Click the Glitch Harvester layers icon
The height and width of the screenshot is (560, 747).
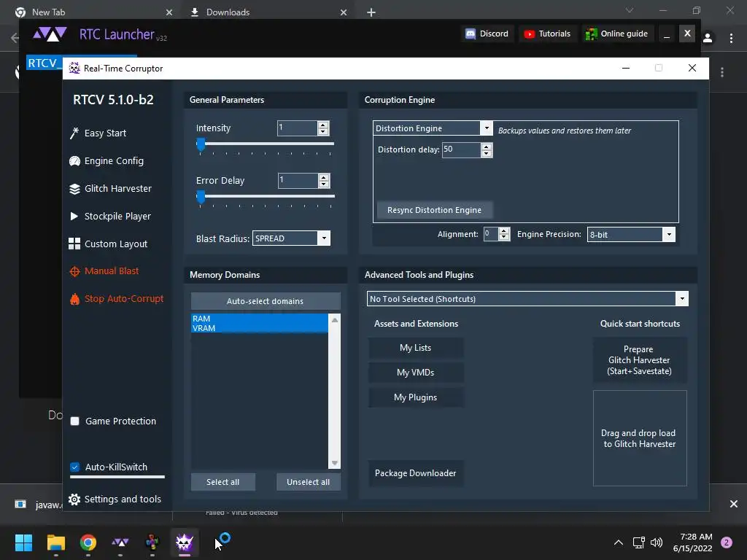74,189
